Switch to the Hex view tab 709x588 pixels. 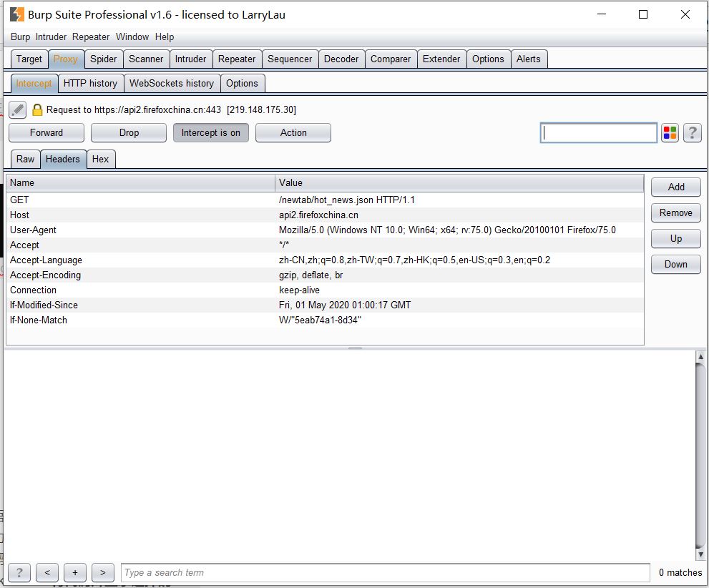pyautogui.click(x=100, y=160)
